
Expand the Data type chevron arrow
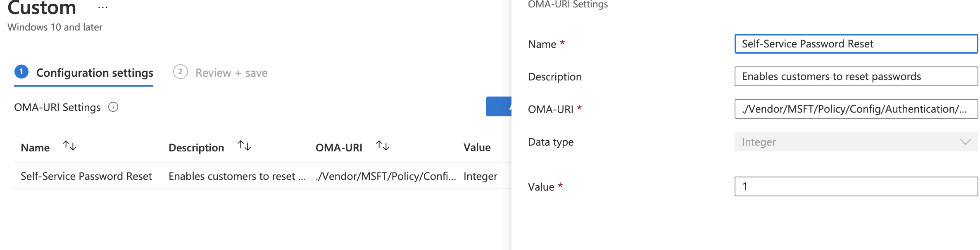965,142
